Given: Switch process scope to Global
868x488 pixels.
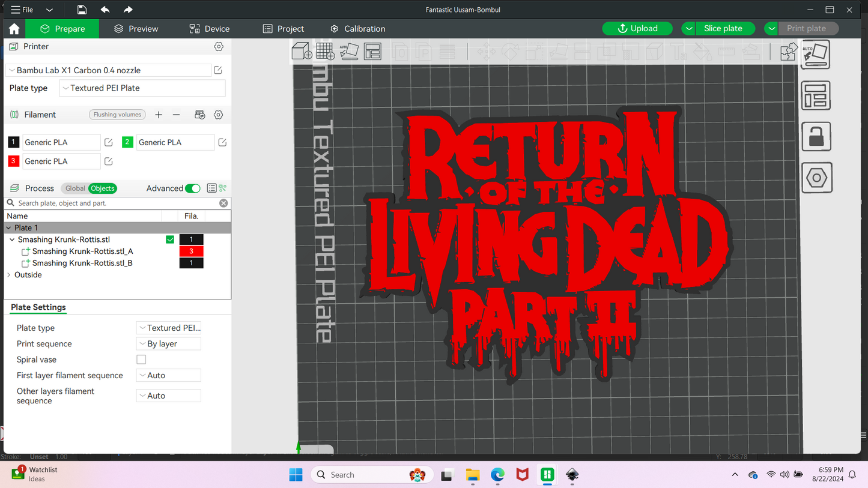Looking at the screenshot, I should coord(75,188).
